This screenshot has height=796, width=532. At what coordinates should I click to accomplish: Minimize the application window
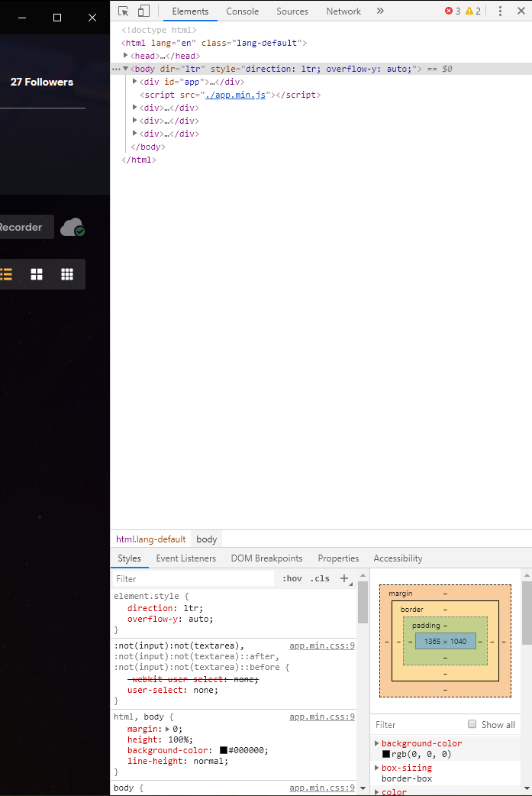(22, 18)
